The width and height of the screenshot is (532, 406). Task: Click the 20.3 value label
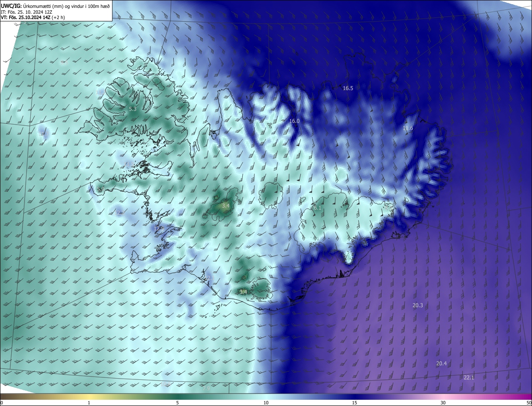point(418,305)
